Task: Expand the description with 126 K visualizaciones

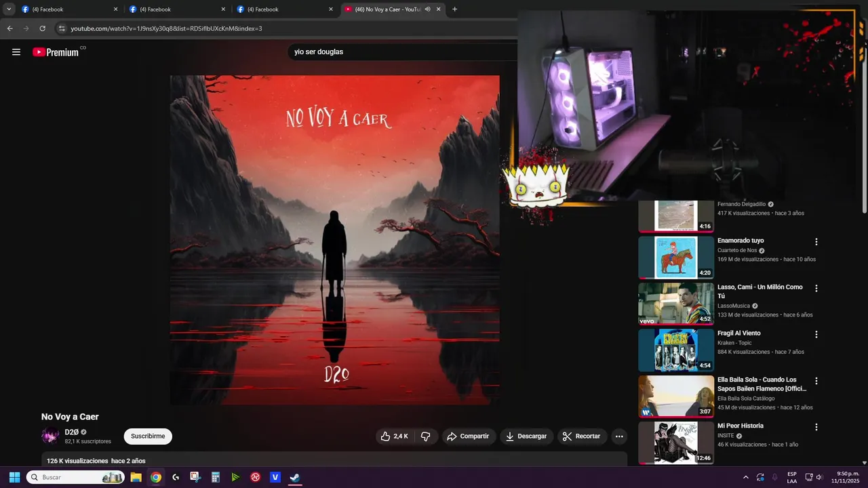Action: click(334, 460)
